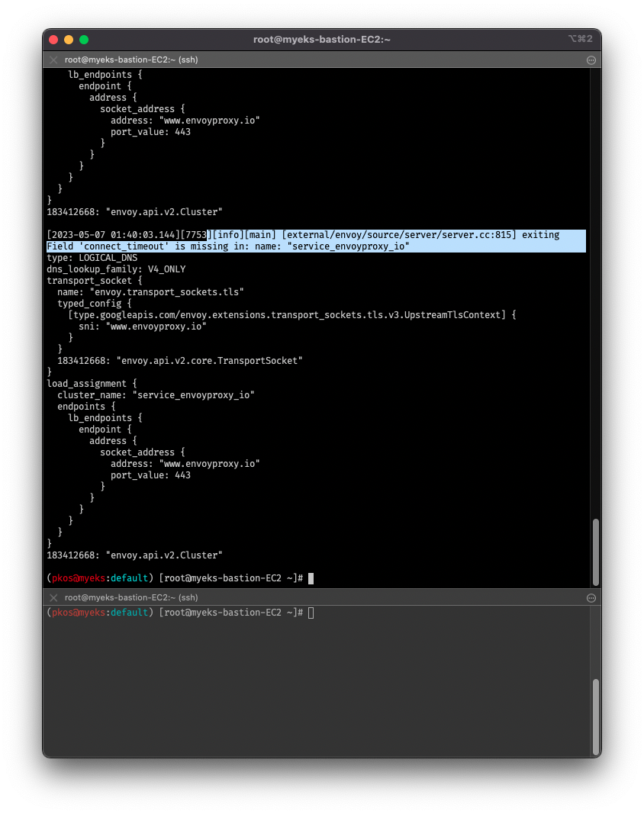Viewport: 644px width, 814px height.
Task: Click the 'transport_socket {' line
Action: coord(95,281)
